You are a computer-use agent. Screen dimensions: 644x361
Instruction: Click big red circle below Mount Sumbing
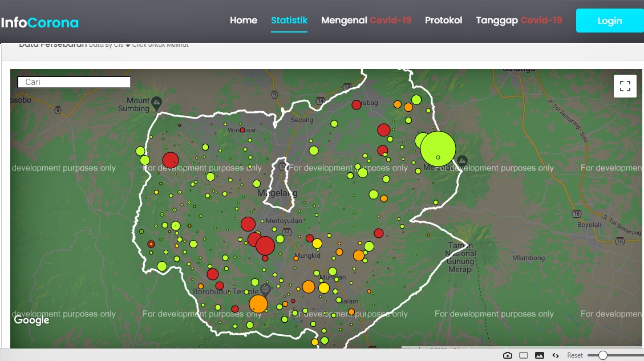coord(171,160)
